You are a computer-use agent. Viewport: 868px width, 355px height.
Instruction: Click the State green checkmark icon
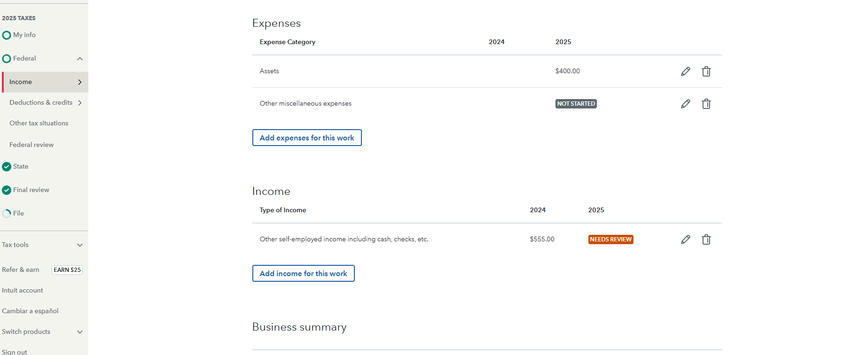7,167
